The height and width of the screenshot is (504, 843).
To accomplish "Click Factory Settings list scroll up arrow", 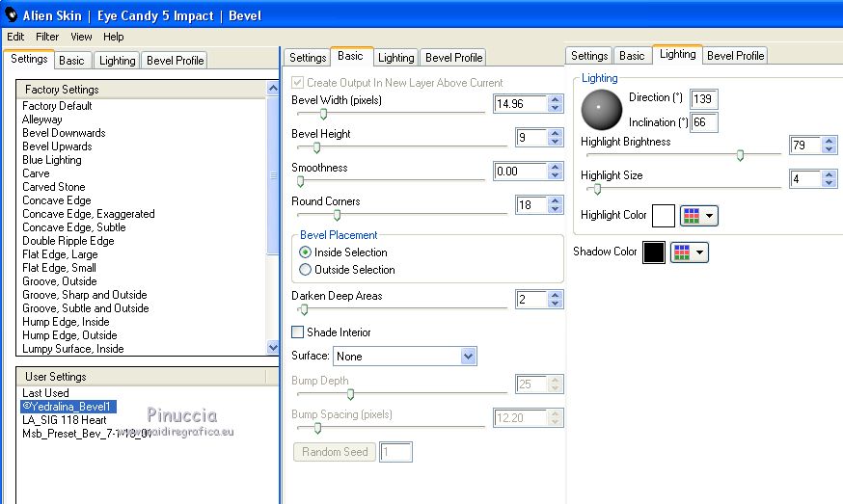I will [x=273, y=88].
